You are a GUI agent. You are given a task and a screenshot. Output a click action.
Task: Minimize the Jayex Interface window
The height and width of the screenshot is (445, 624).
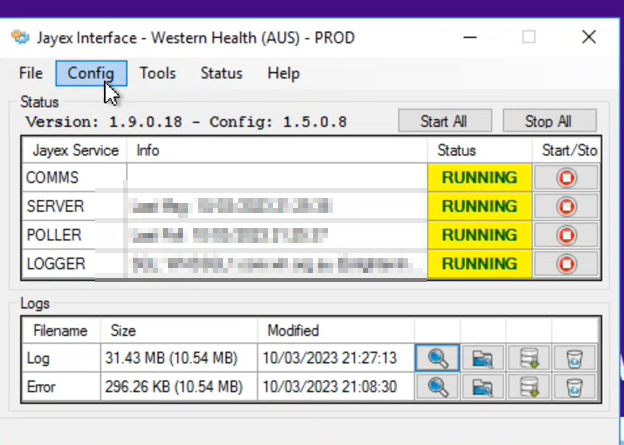(x=470, y=37)
